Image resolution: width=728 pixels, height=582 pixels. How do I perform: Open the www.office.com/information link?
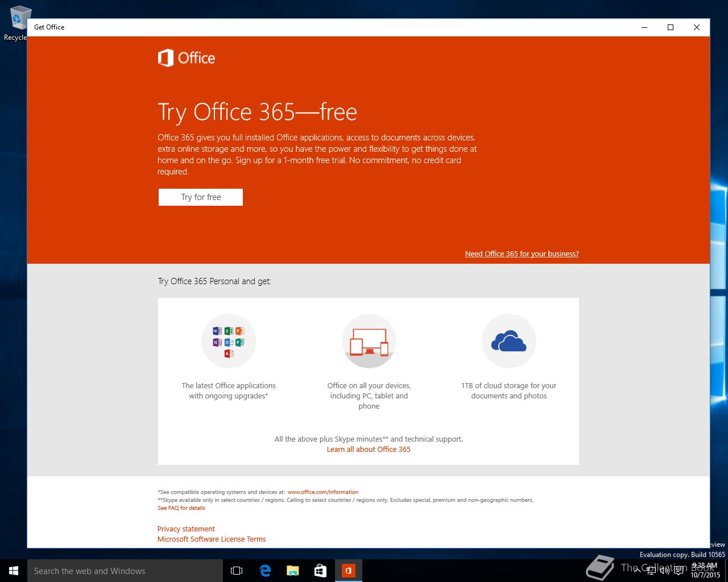pyautogui.click(x=323, y=492)
